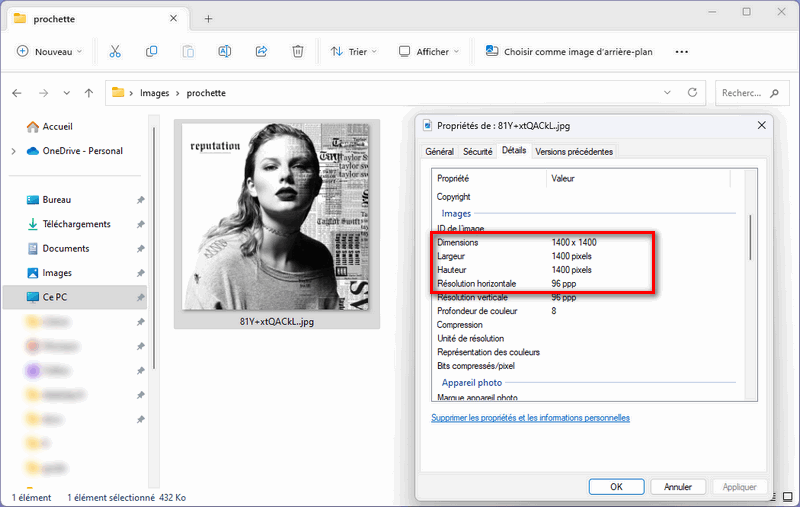Viewport: 800px width, 507px height.
Task: Click the greyed Appliquer button
Action: tap(739, 487)
